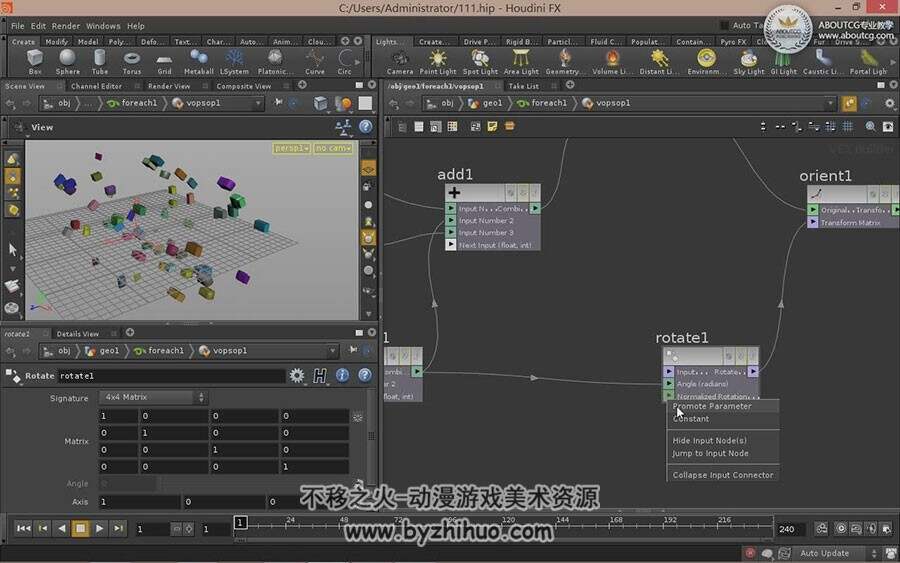Open the info icon for rotate1
Image resolution: width=900 pixels, height=563 pixels.
tap(342, 375)
